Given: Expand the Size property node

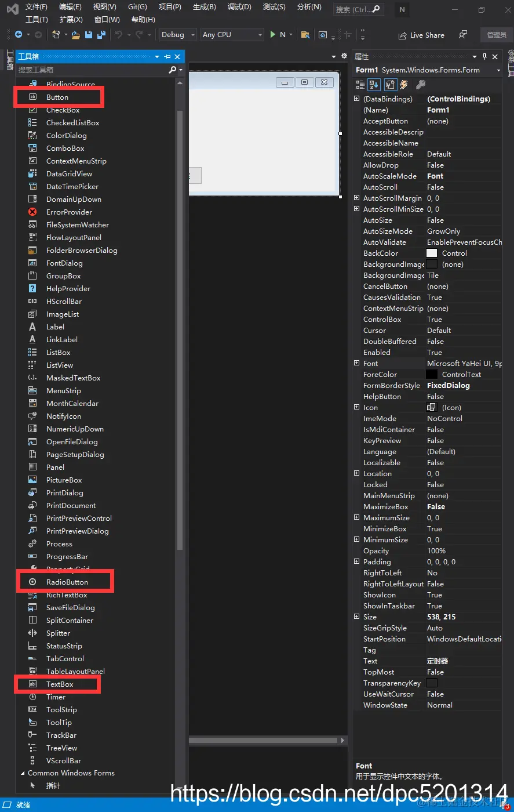Looking at the screenshot, I should pyautogui.click(x=357, y=617).
